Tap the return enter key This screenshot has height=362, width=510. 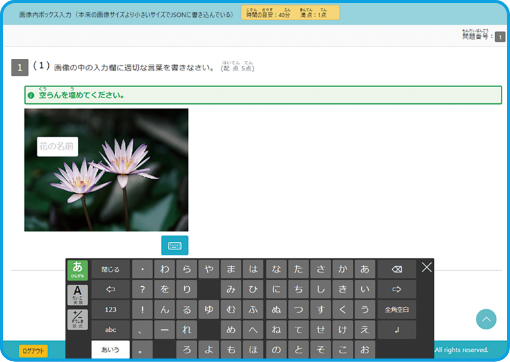[397, 330]
